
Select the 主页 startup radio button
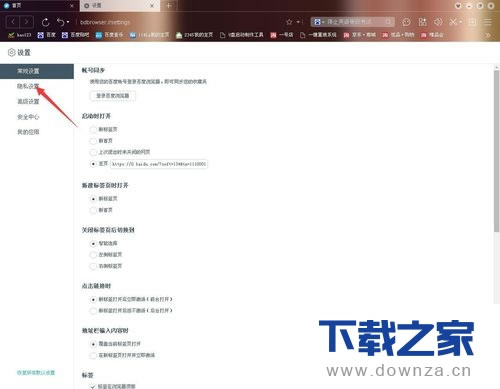tap(93, 164)
